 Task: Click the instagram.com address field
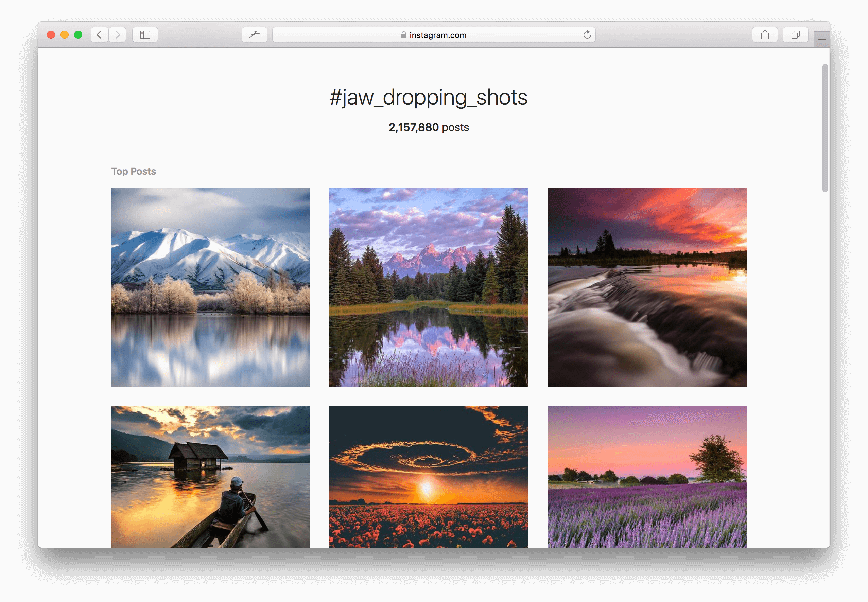[x=438, y=35]
